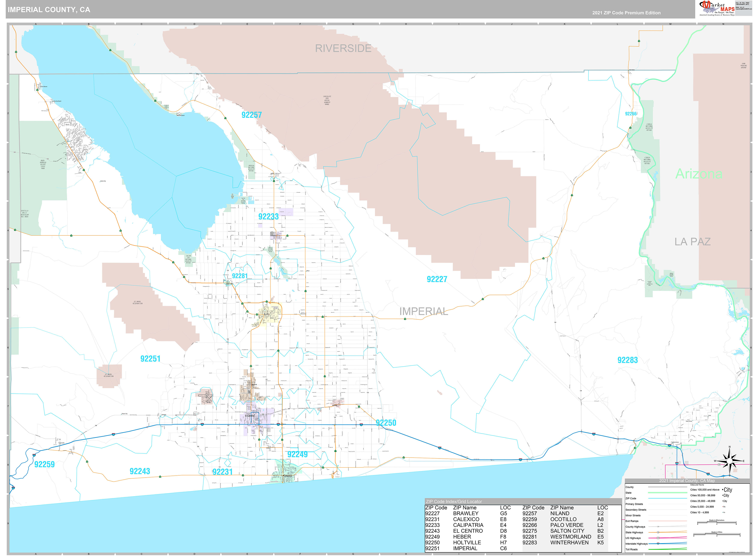Click IMPERIAL in the ZIP Name column
Screen dimensions: 756x556
pyautogui.click(x=465, y=548)
